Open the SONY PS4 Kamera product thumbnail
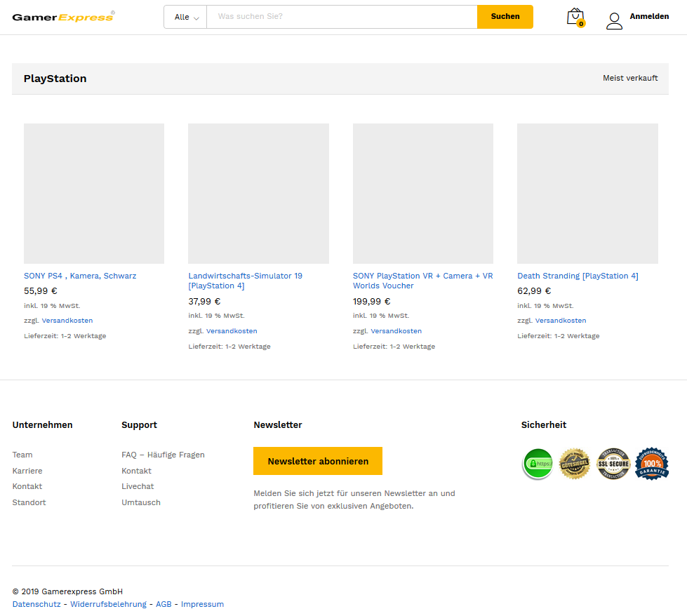 tap(94, 193)
